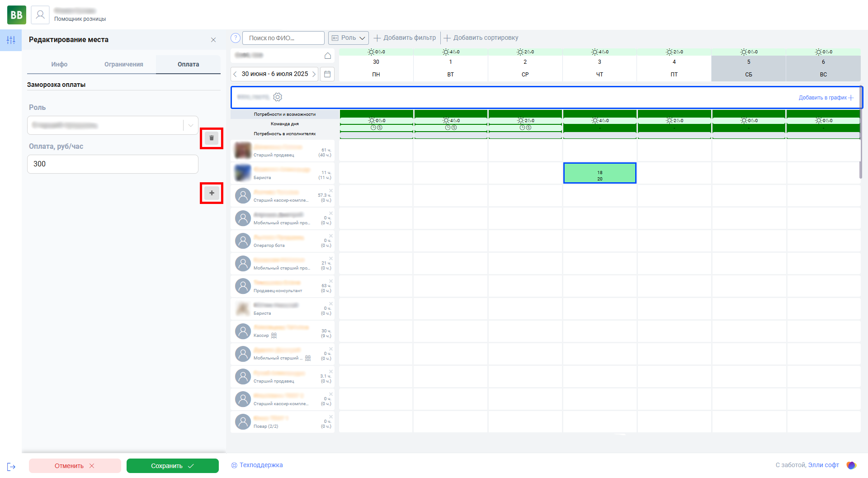Click the dollar icon under Wednesday
The image size is (868, 478).
point(528,128)
